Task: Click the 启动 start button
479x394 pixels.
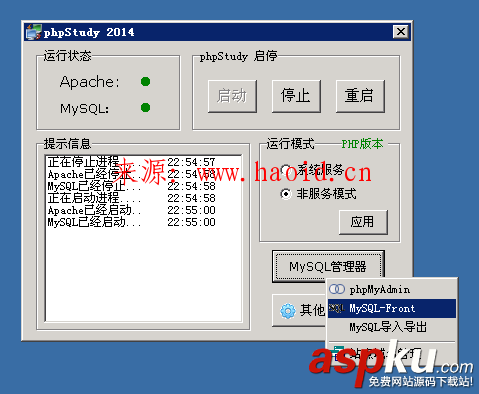Action: pyautogui.click(x=232, y=96)
